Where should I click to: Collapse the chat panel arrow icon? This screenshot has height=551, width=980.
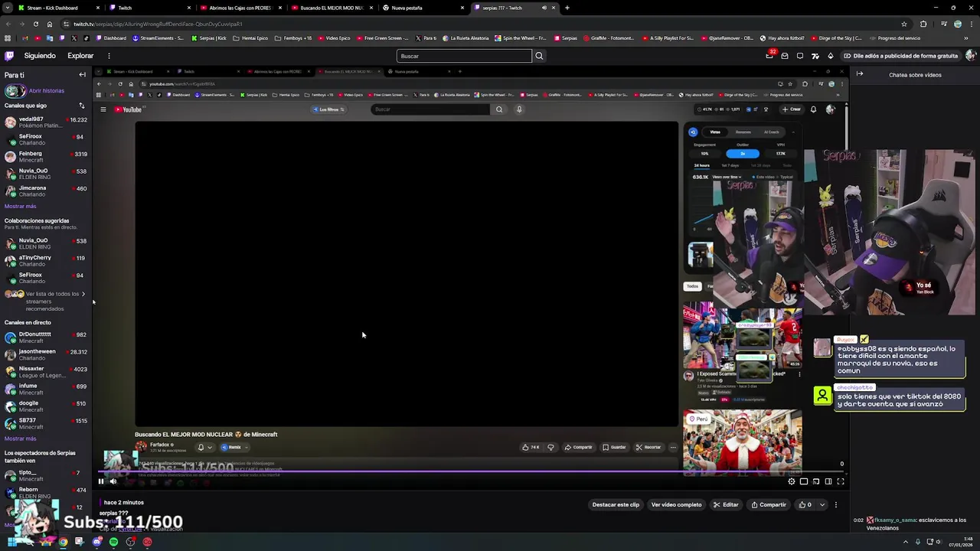(860, 74)
